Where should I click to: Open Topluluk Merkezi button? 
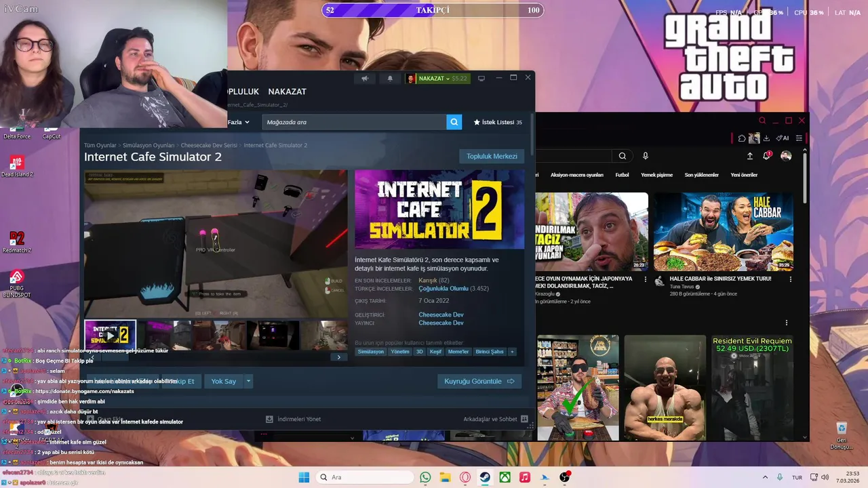coord(492,156)
